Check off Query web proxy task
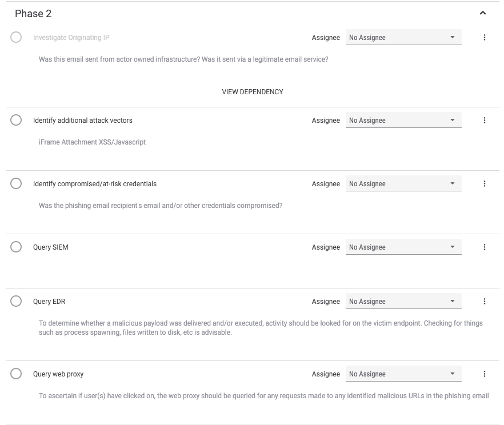Image resolution: width=504 pixels, height=425 pixels. (x=16, y=374)
